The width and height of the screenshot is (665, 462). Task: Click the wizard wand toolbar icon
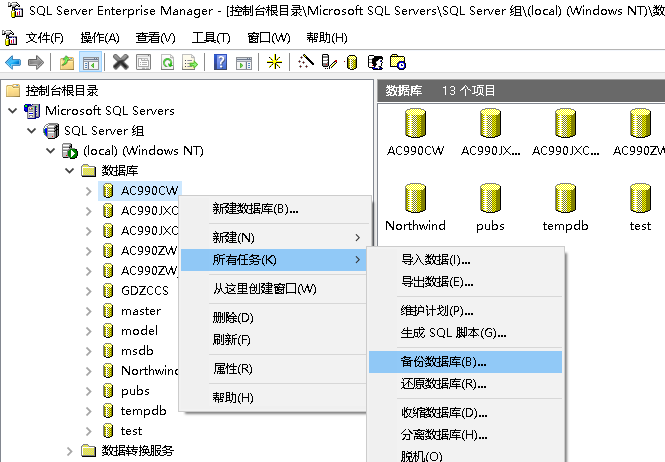point(306,62)
